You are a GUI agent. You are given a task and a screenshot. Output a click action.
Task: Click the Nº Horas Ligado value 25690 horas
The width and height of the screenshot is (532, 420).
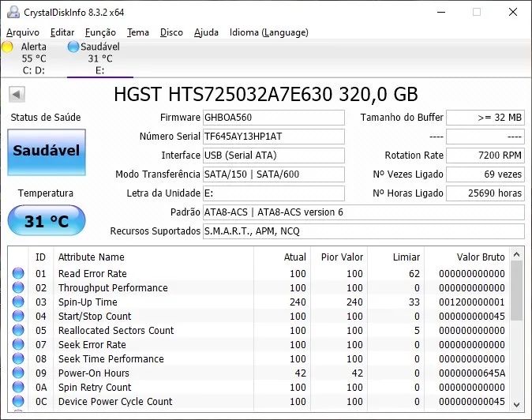point(485,193)
